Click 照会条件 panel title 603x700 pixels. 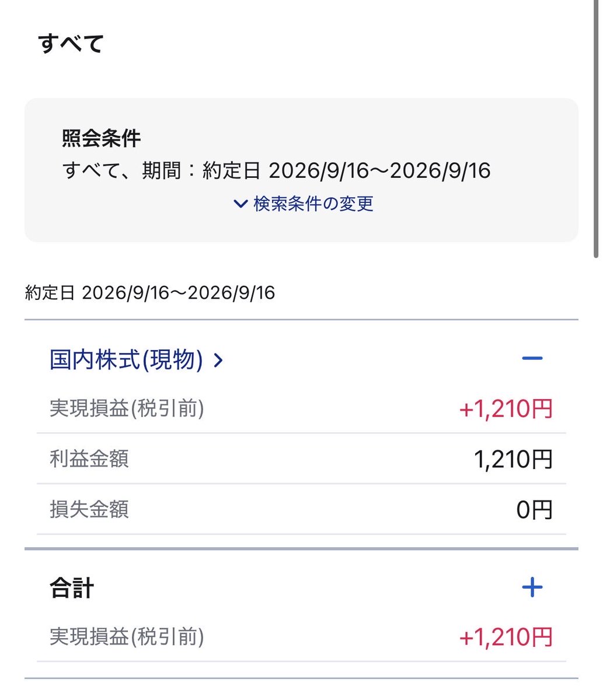click(x=102, y=138)
